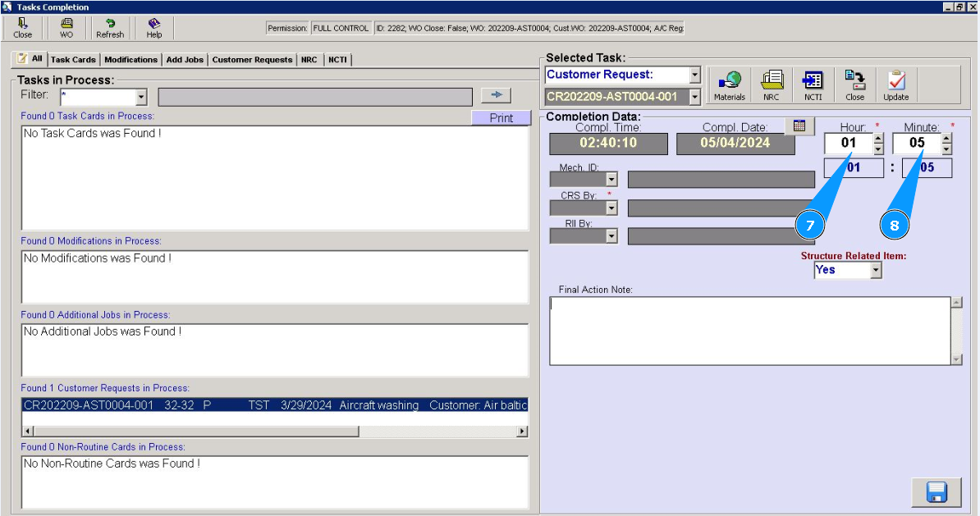Click the Print button
The image size is (980, 516).
click(501, 118)
